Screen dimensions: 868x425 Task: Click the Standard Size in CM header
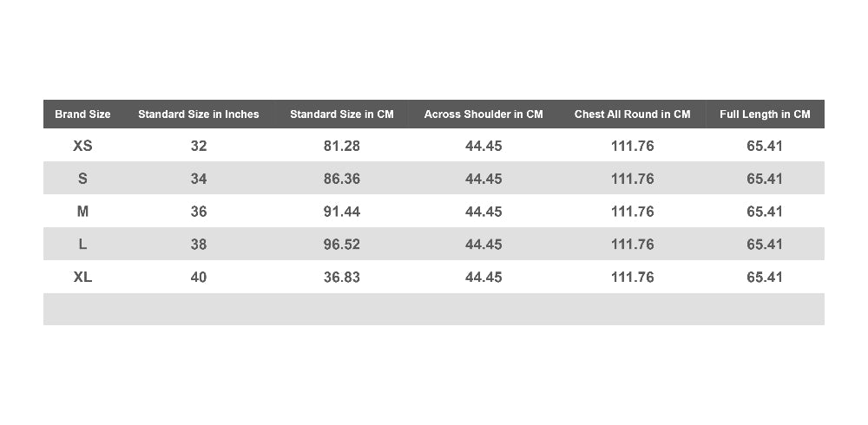point(341,114)
